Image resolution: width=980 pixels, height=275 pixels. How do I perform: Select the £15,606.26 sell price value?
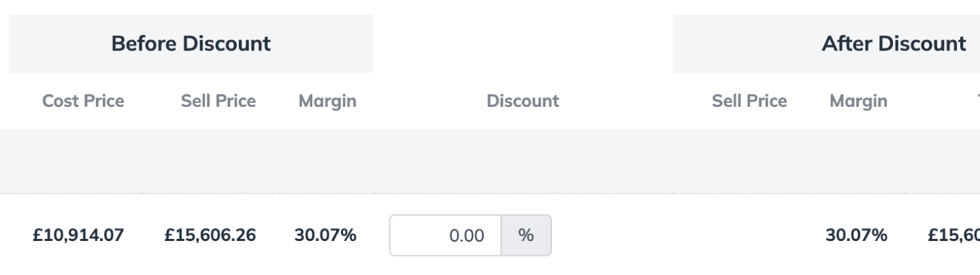click(x=210, y=236)
